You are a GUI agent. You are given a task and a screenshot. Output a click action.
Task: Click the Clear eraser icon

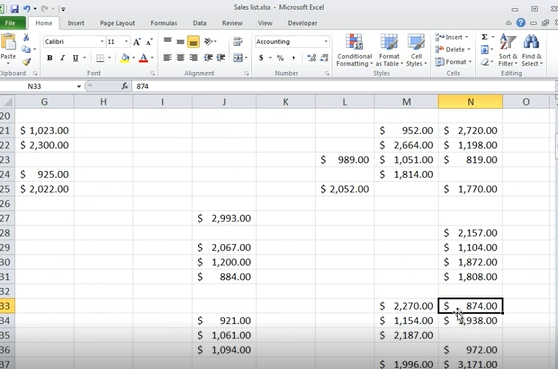[484, 62]
